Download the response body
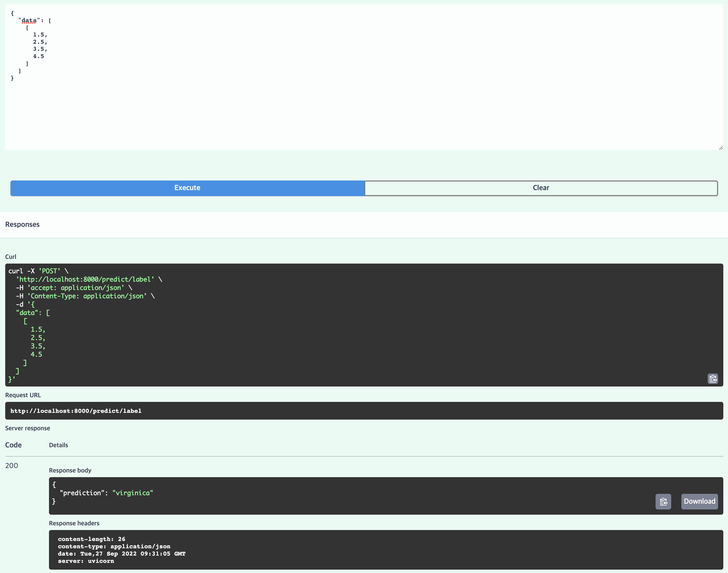Viewport: 728px width, 573px height. (x=700, y=501)
